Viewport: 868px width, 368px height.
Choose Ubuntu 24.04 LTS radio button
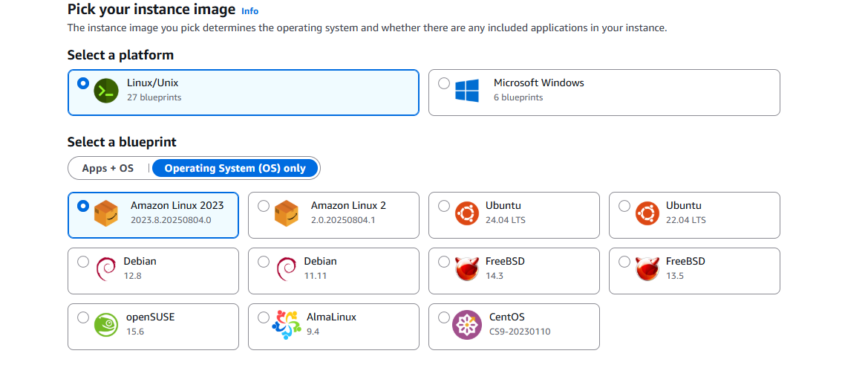[444, 206]
